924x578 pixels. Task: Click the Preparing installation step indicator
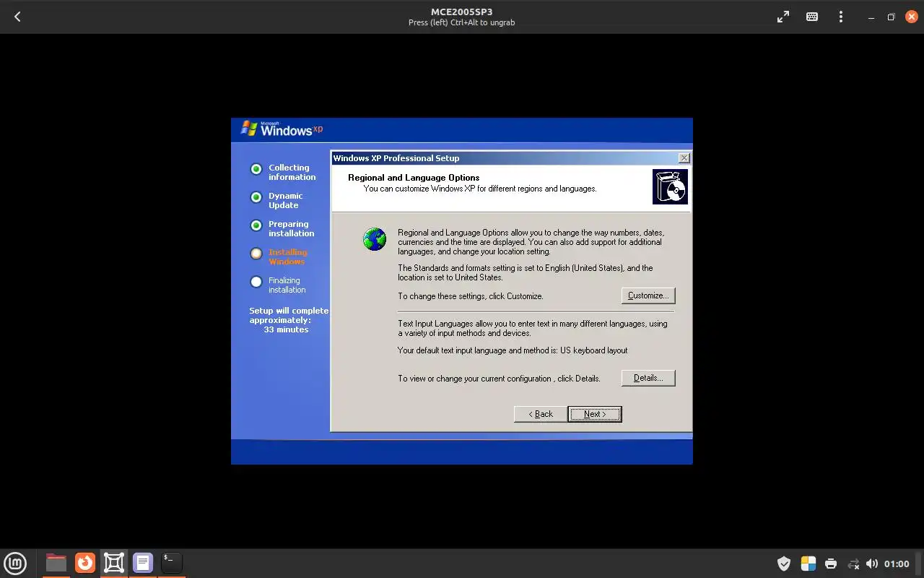[x=256, y=225]
